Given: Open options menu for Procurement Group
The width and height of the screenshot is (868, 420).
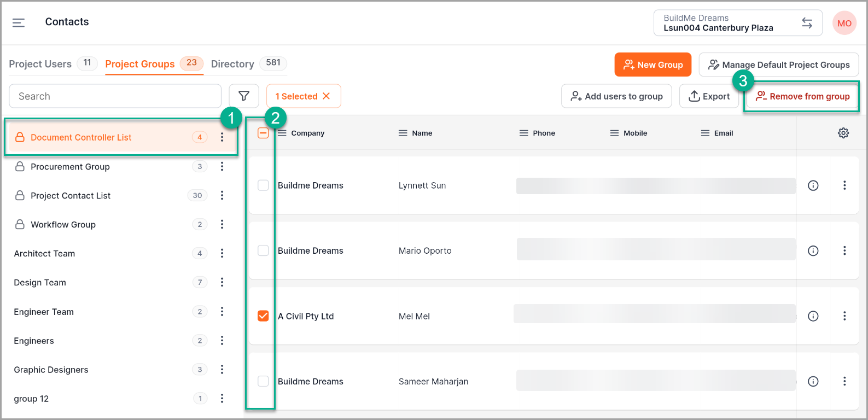Looking at the screenshot, I should click(222, 166).
